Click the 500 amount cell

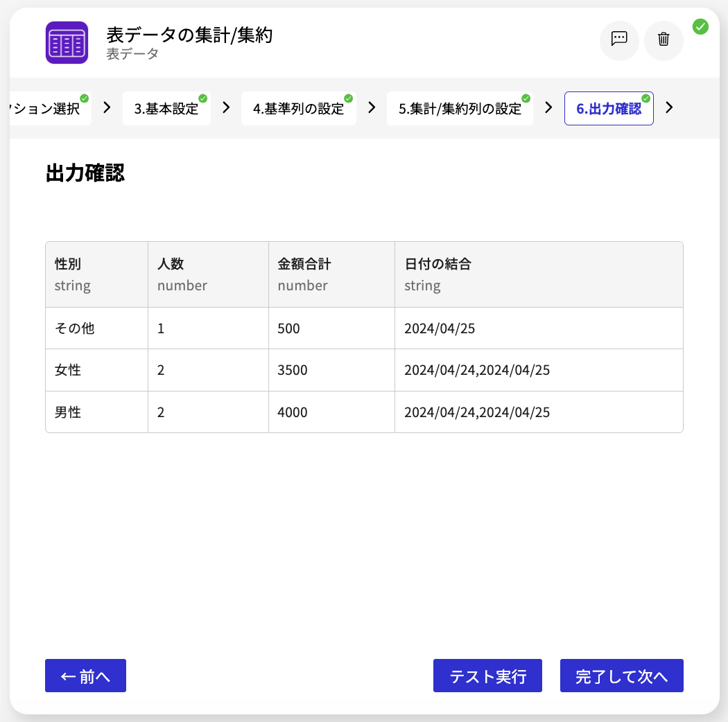coord(331,328)
